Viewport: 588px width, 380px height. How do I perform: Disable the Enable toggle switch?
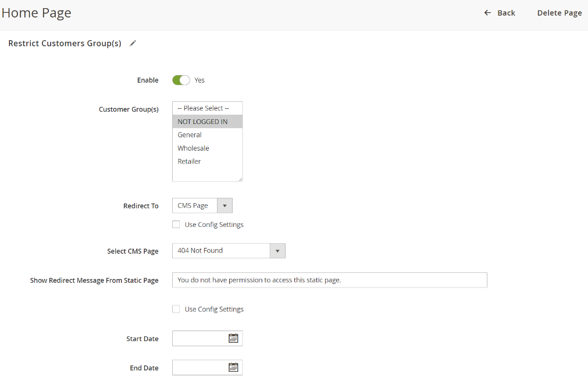click(181, 80)
